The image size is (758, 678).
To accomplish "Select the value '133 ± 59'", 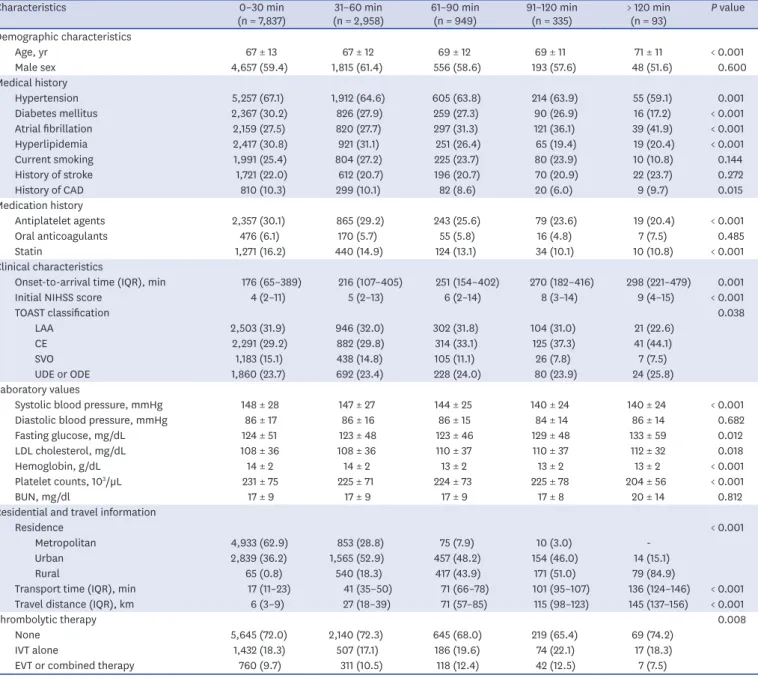I will [648, 436].
